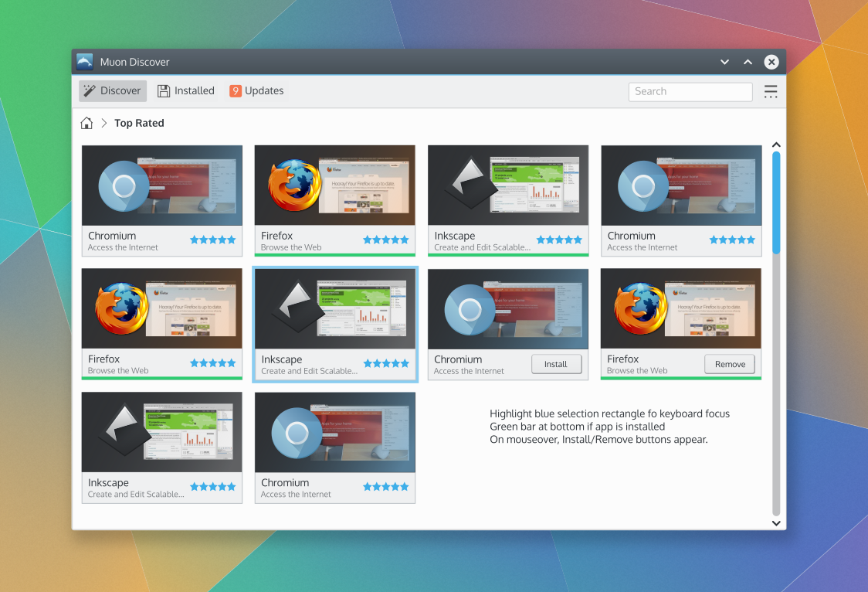This screenshot has width=868, height=592.
Task: Click the Chromium logo in the top-left card
Action: point(124,186)
